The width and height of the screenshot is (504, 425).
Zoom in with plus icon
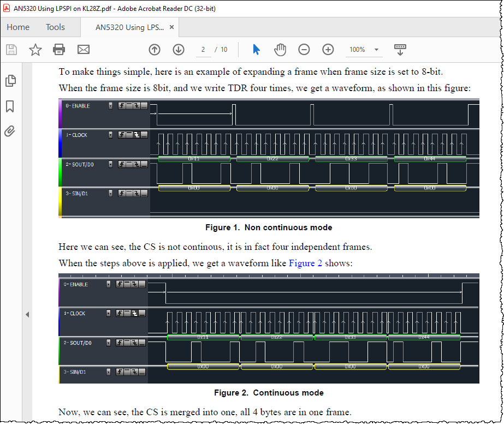pos(328,50)
